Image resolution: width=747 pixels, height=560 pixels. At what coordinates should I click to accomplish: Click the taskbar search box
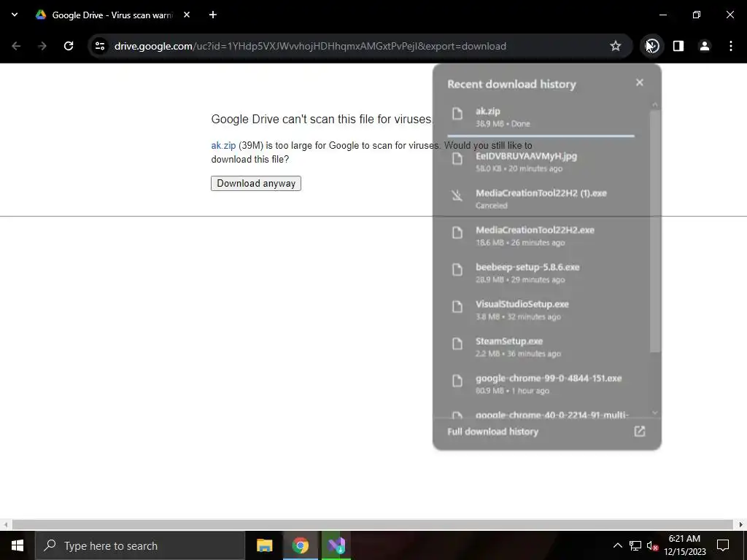coord(140,545)
